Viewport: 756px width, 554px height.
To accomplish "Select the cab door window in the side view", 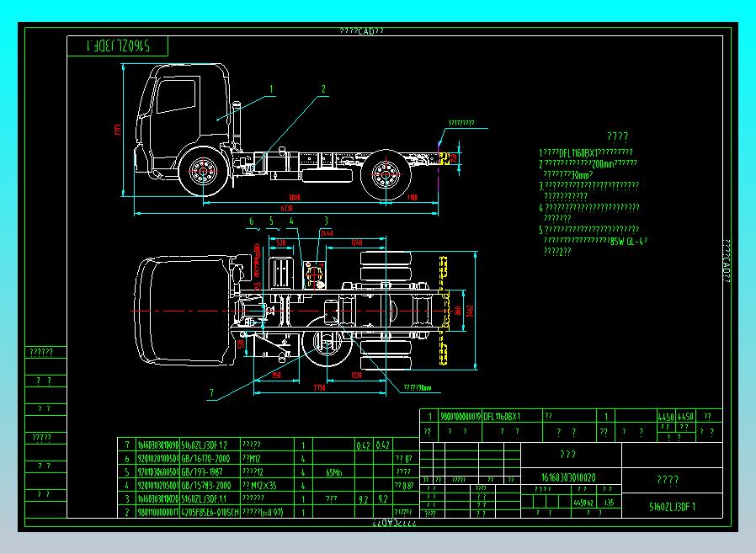I will click(175, 97).
